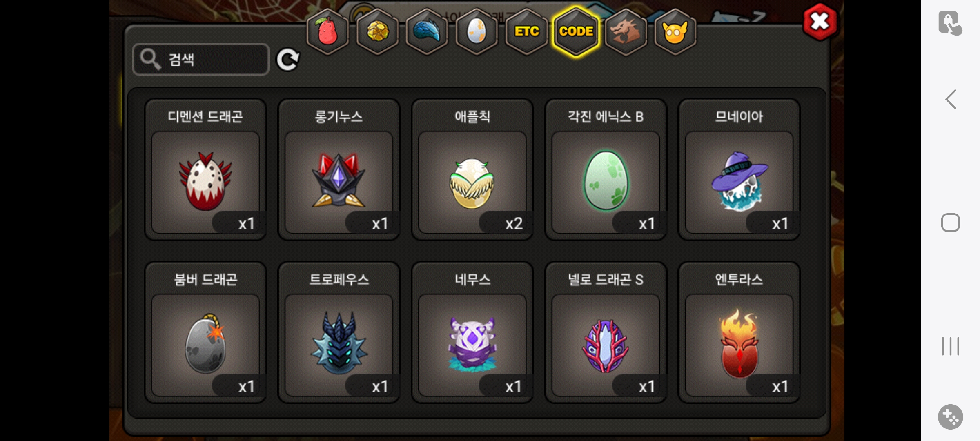Select the green 각진 에닉스 B egg

(606, 169)
